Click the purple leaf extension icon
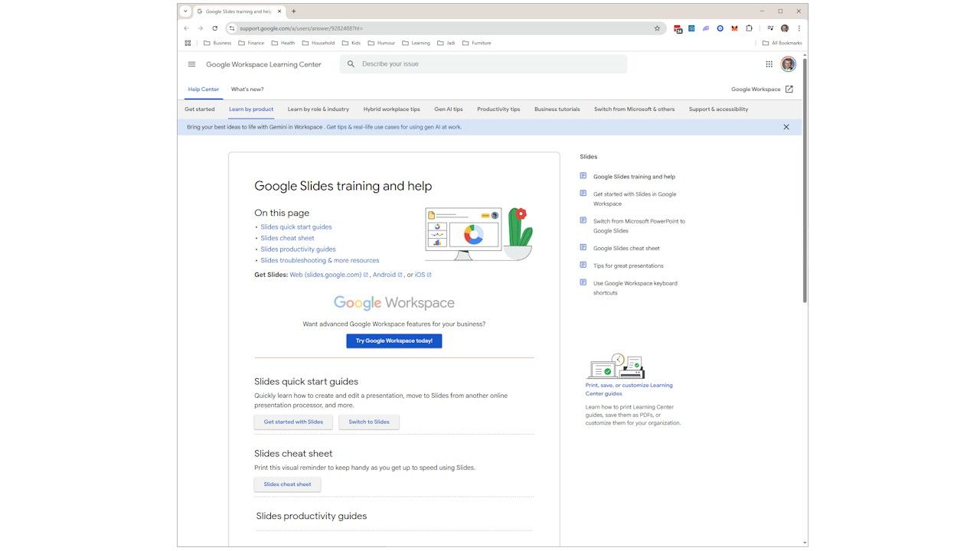This screenshot has width=980, height=551. (x=706, y=28)
